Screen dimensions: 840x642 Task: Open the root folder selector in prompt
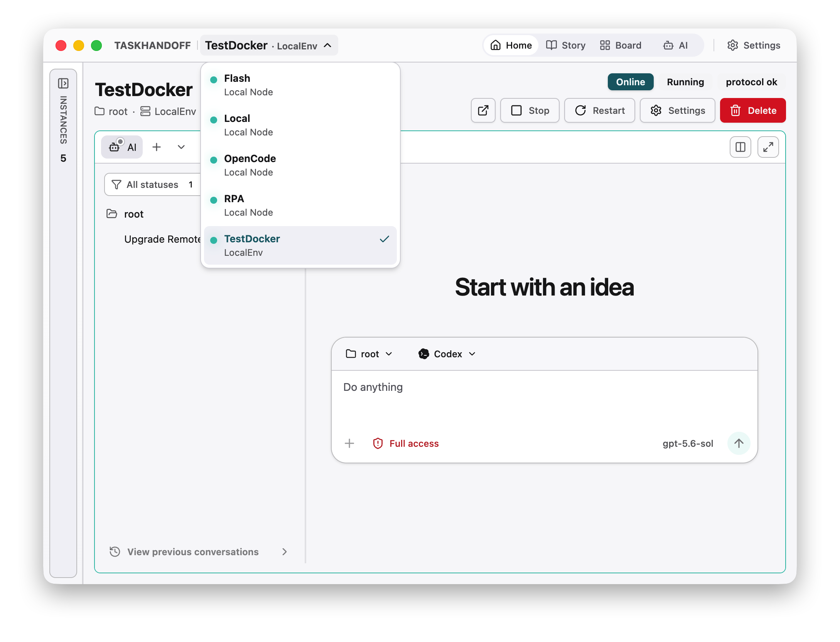coord(369,354)
